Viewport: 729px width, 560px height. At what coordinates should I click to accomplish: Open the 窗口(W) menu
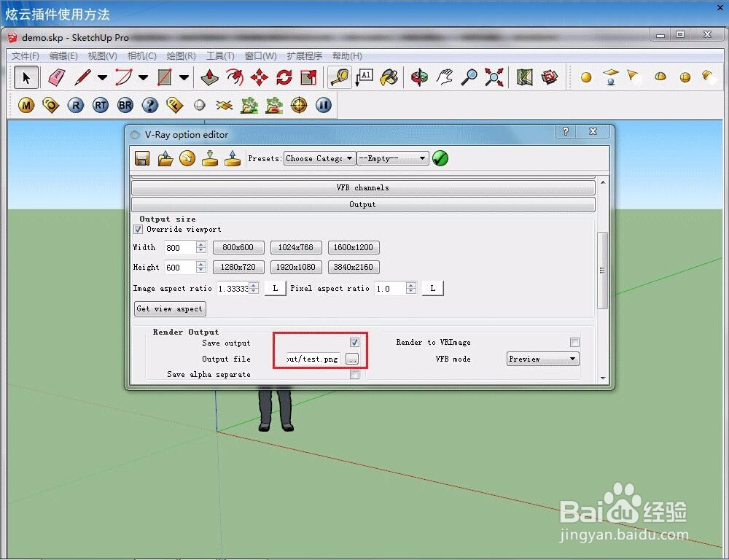coord(261,56)
